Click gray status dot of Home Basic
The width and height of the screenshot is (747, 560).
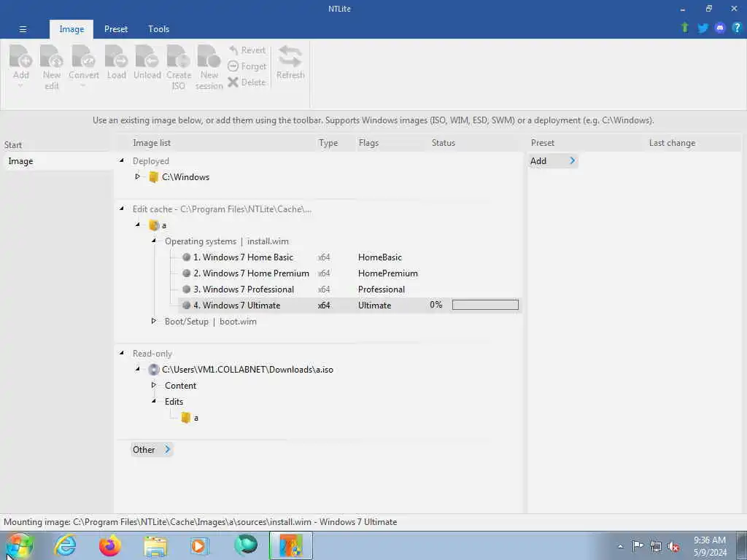pos(186,257)
